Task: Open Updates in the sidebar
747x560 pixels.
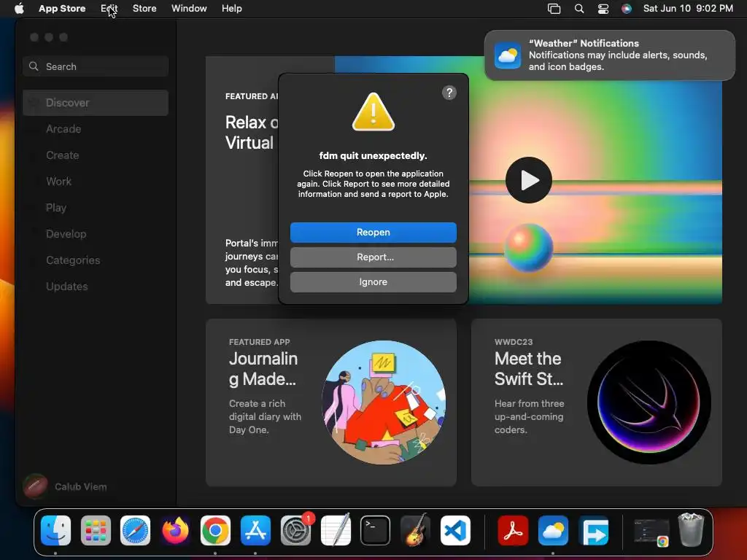Action: pos(66,286)
